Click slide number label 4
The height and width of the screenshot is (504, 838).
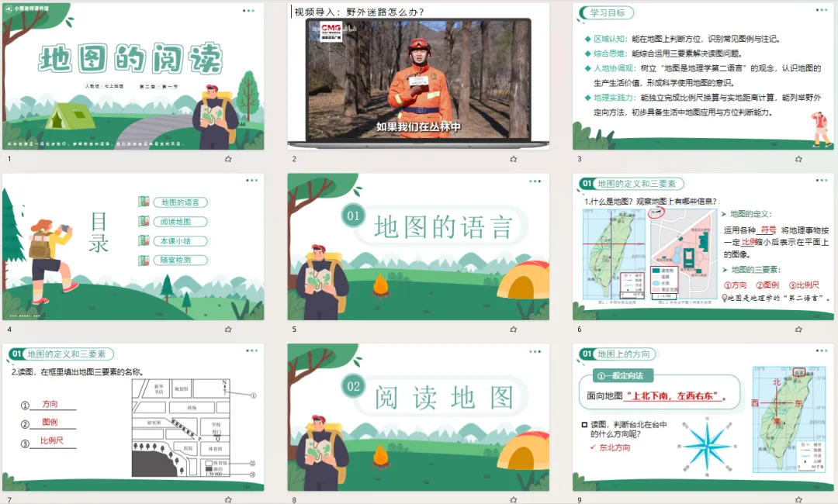coord(9,330)
